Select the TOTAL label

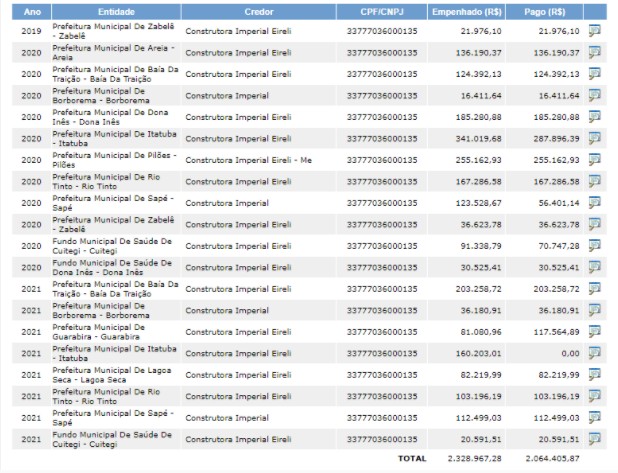[412, 458]
